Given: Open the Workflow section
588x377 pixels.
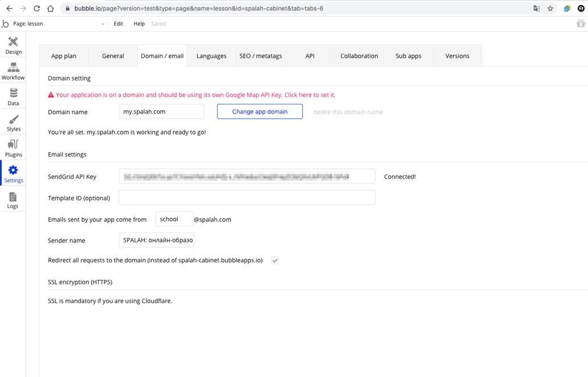Looking at the screenshot, I should (13, 71).
